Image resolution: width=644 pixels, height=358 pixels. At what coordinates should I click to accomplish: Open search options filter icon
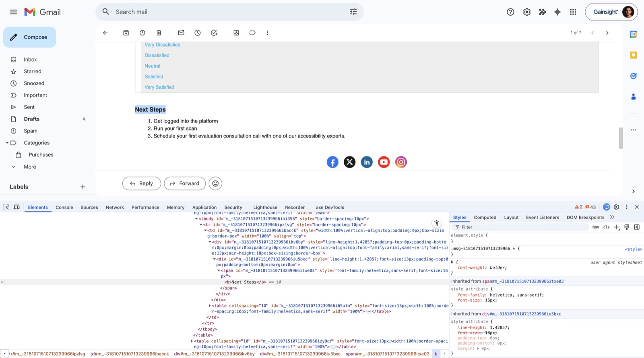click(353, 12)
